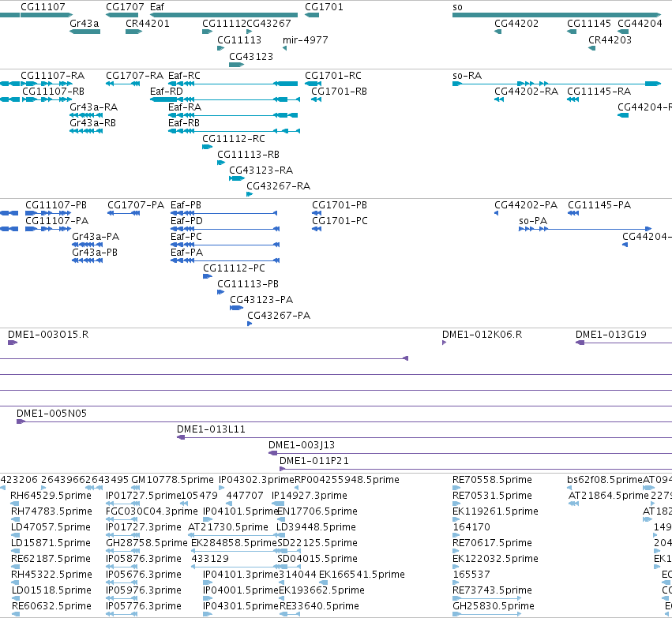
Task: Click the DME1-003O15.R clone label
Action: 48,335
